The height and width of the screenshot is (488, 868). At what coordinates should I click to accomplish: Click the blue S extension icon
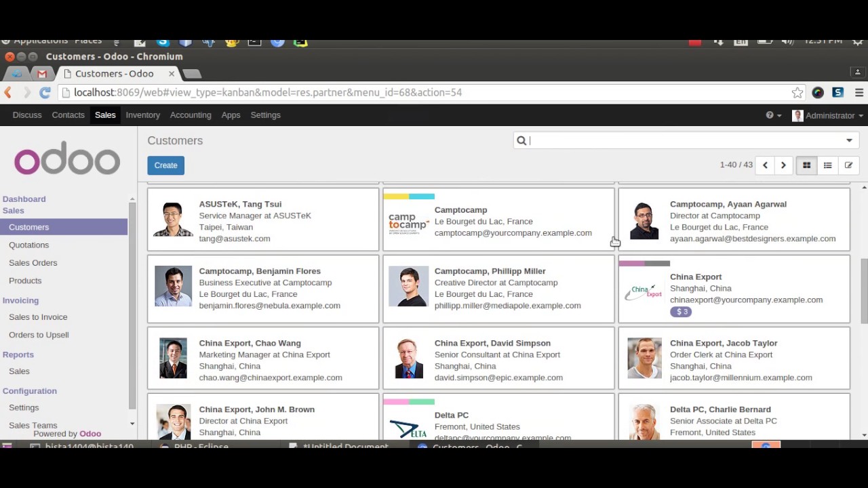(x=838, y=93)
